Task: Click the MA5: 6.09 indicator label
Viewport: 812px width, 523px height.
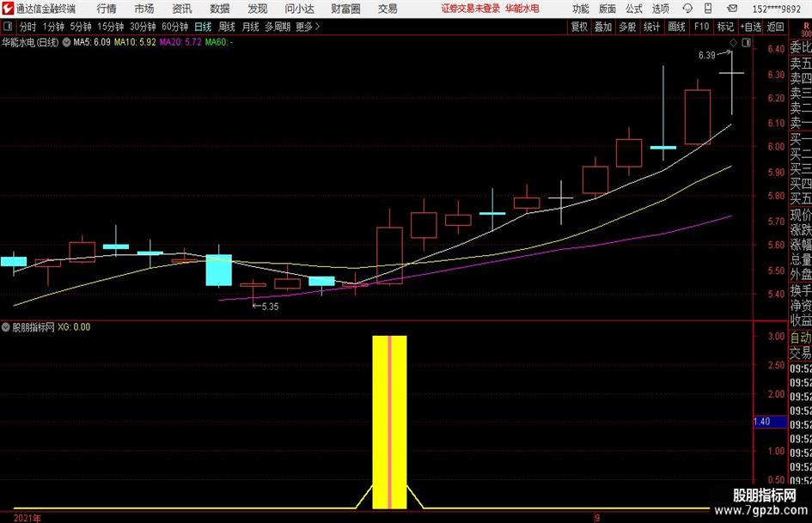Action: 92,42
